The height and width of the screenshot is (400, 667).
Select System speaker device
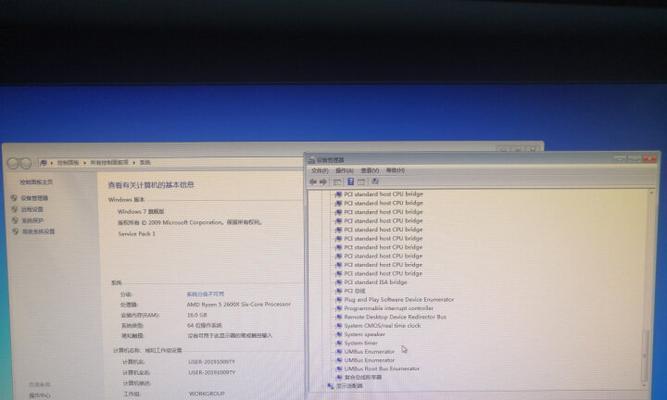365,334
